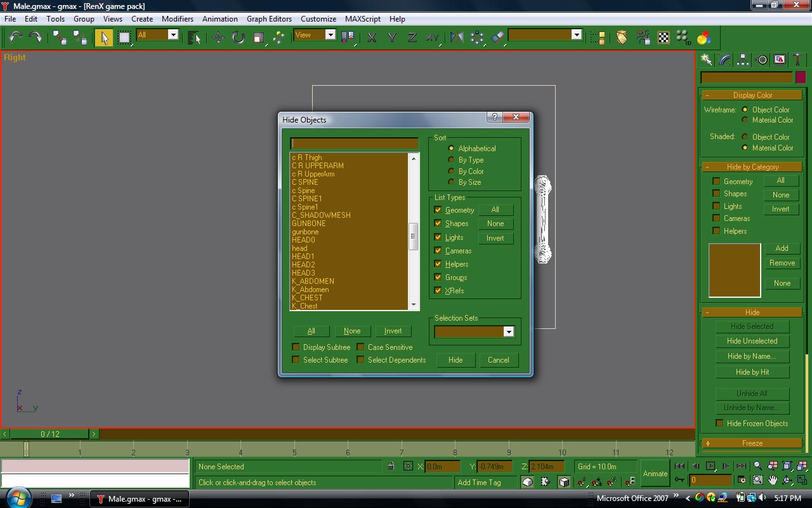812x508 pixels.
Task: Click the object color swatch beside name field
Action: pos(801,77)
